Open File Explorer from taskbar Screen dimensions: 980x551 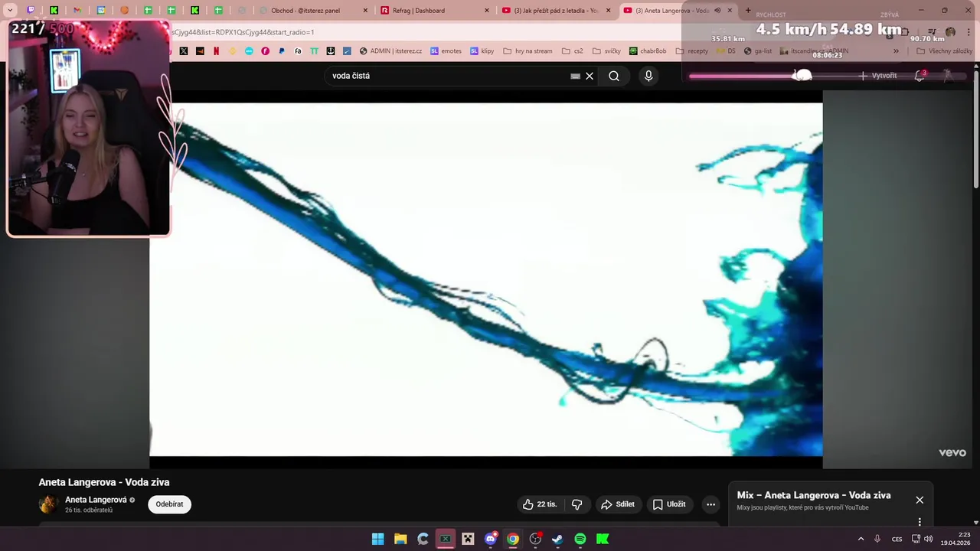tap(400, 539)
